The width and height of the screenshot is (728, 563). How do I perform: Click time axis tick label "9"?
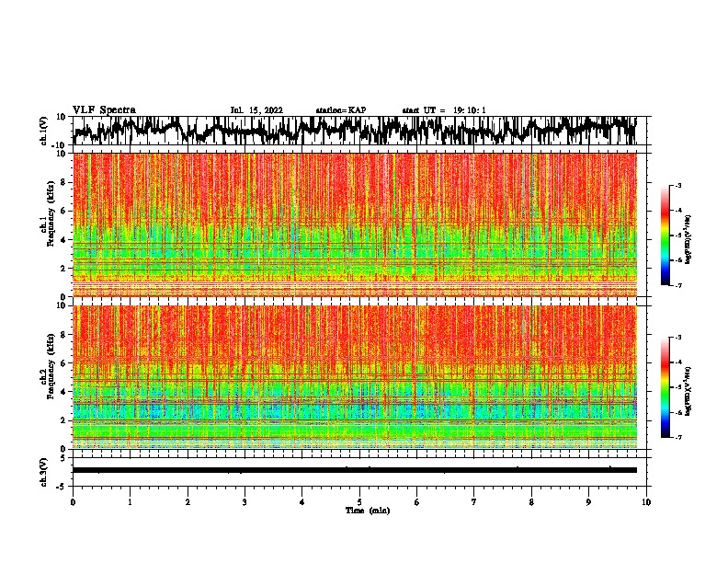tap(588, 502)
